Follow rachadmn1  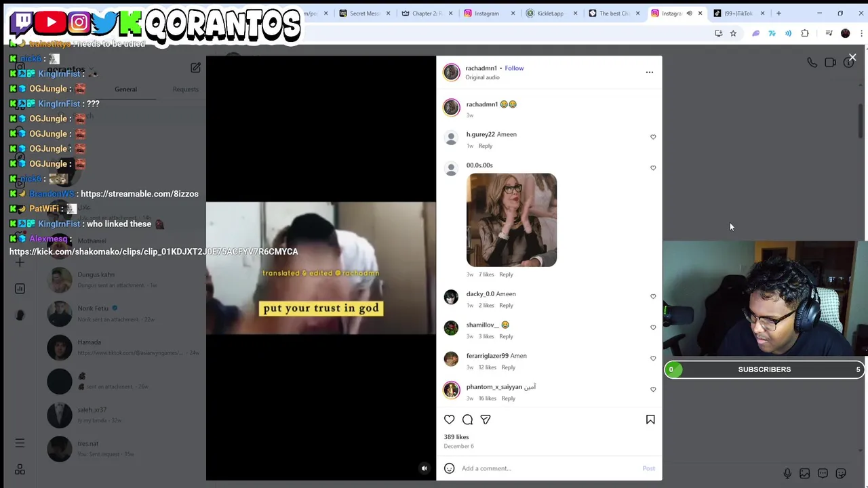(514, 68)
